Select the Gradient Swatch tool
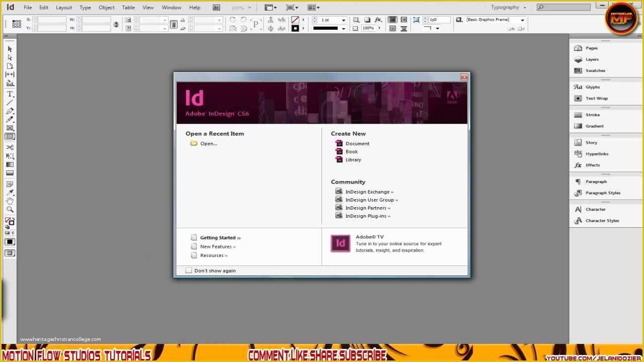Viewport: 644px width, 362px height. (x=10, y=164)
